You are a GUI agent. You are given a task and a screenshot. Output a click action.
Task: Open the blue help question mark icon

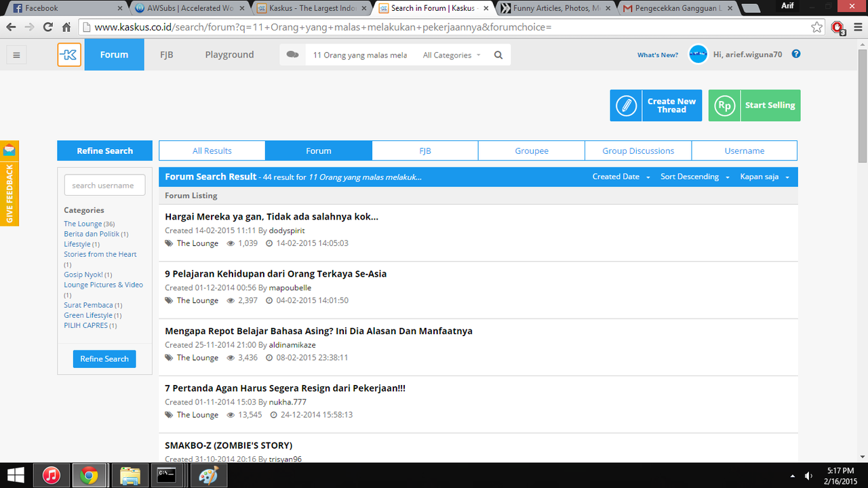tap(796, 54)
